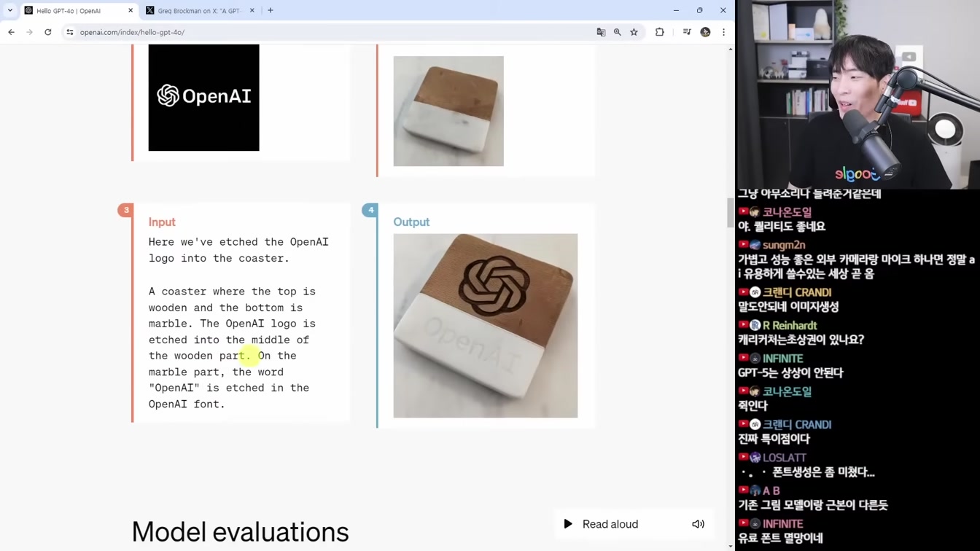Translate this page icon

click(x=601, y=32)
